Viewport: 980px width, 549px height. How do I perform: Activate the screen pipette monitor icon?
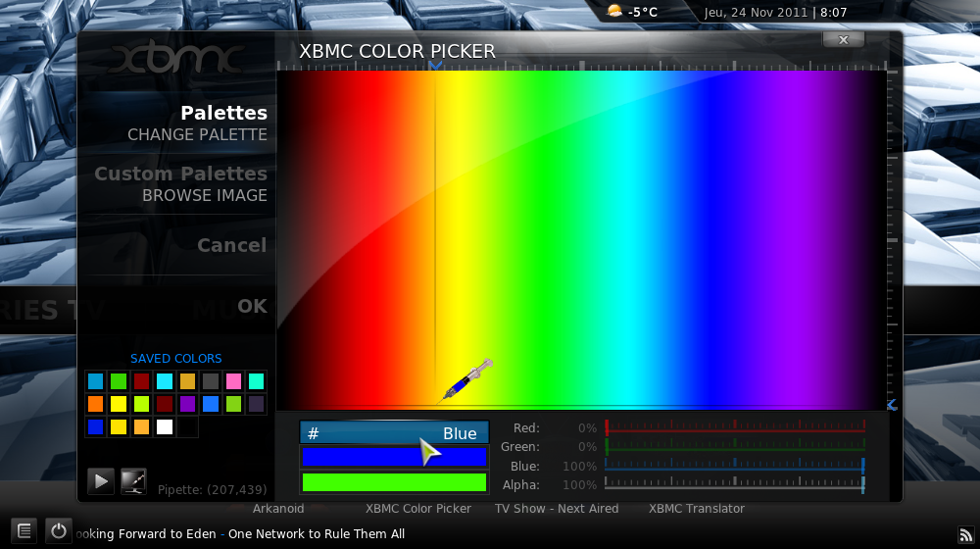133,481
